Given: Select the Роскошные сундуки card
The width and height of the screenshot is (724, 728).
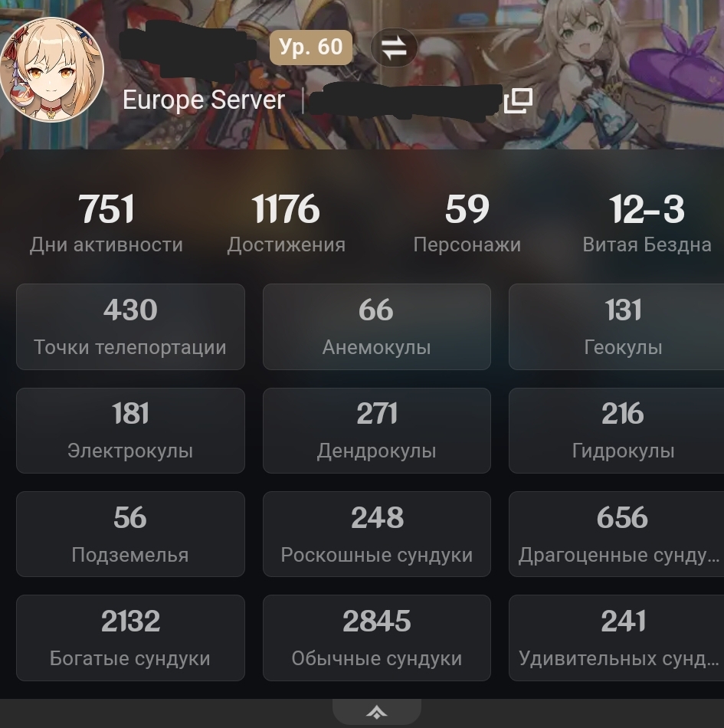Looking at the screenshot, I should pyautogui.click(x=377, y=534).
